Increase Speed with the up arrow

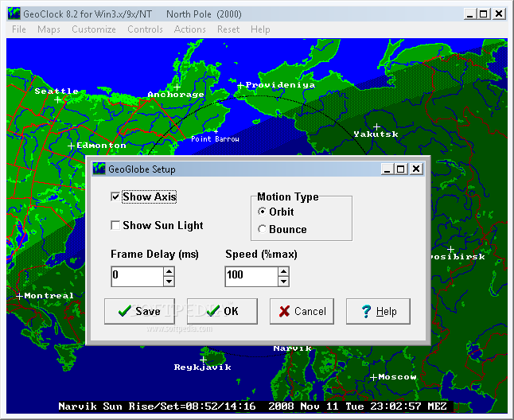[283, 271]
